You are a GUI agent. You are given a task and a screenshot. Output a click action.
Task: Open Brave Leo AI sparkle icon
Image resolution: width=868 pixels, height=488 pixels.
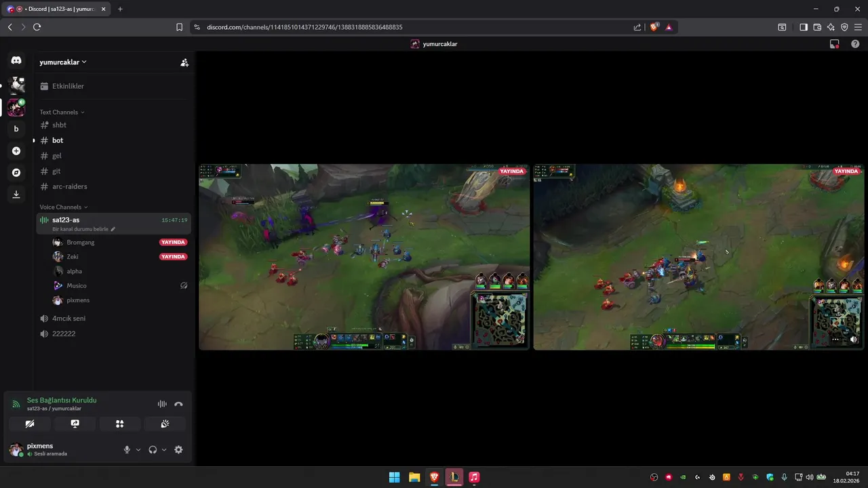pos(831,27)
